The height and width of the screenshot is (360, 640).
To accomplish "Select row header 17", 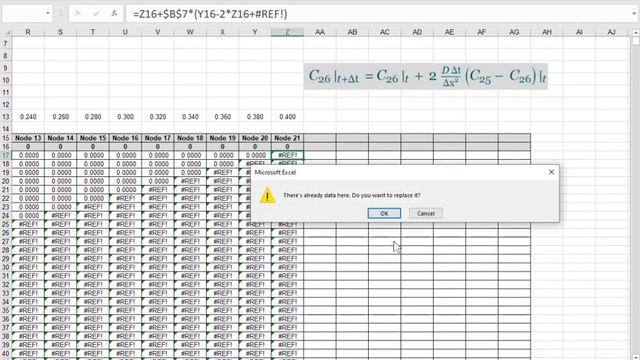I will tap(6, 155).
